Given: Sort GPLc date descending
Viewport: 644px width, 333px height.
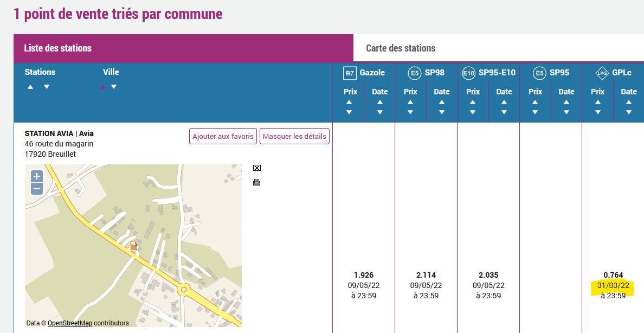Looking at the screenshot, I should [629, 112].
